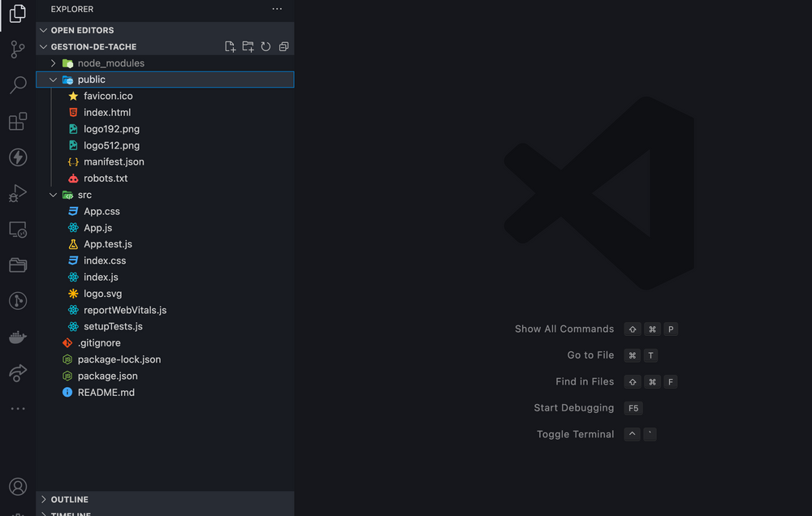Open the Search view in activity bar
The image size is (812, 516).
click(x=18, y=85)
